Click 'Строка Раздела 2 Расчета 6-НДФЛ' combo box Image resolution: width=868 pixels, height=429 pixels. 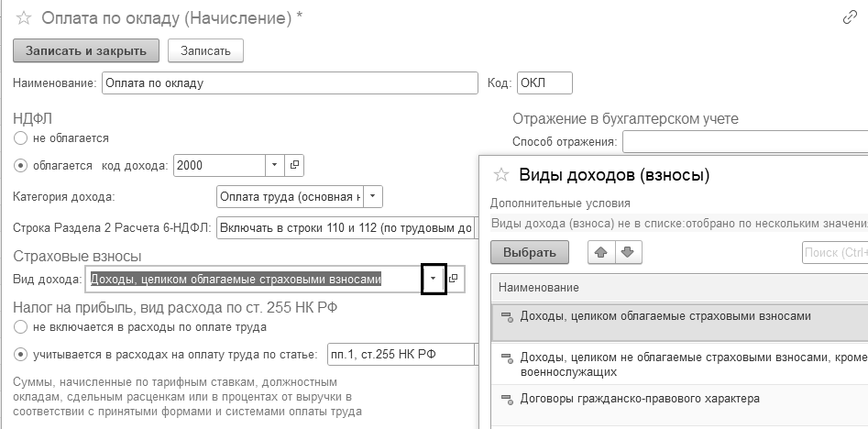tap(347, 228)
